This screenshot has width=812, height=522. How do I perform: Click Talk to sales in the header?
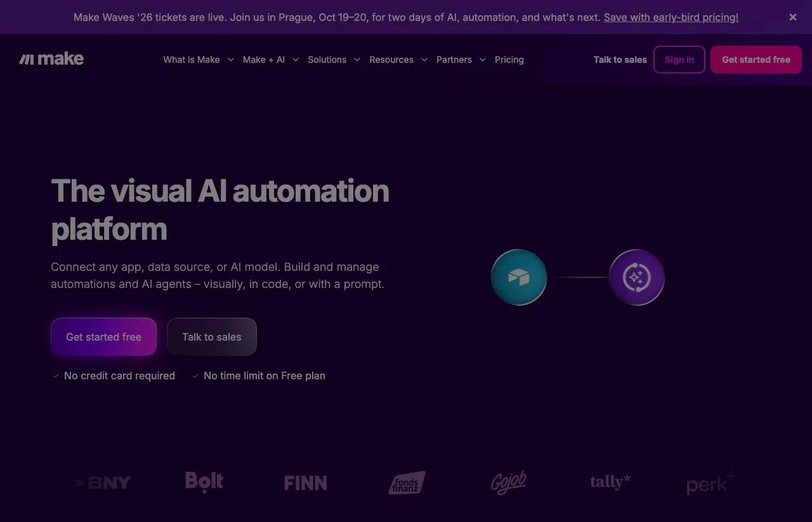click(620, 60)
